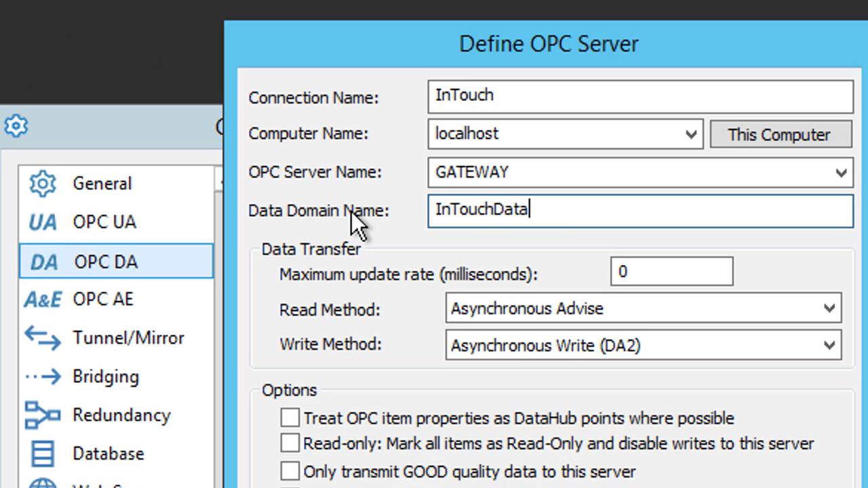Click the Redundancy branching icon

(43, 415)
